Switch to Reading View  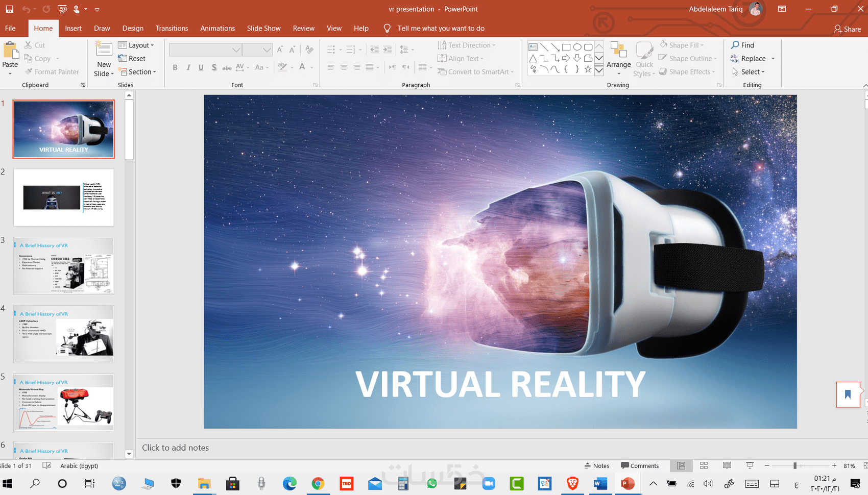click(x=727, y=465)
